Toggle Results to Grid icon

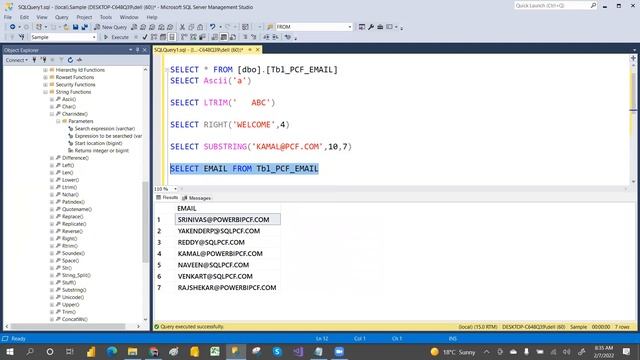(x=224, y=37)
